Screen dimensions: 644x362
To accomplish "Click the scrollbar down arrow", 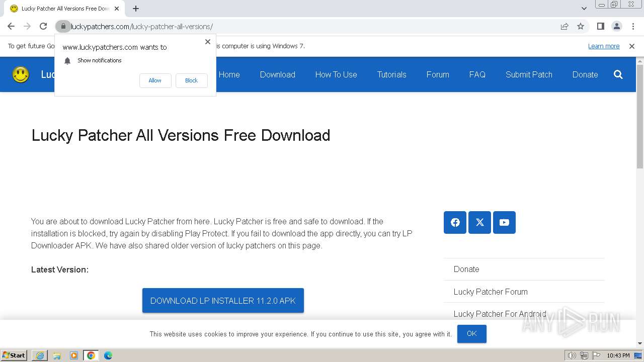I will coord(640,343).
